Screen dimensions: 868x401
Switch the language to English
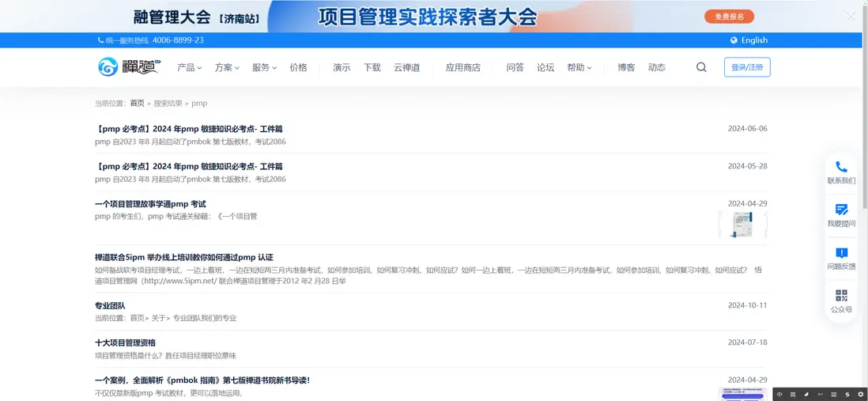click(754, 40)
